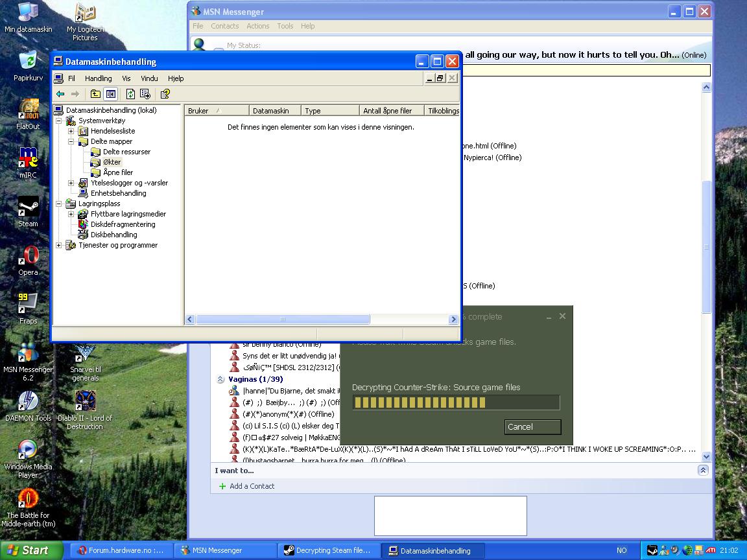Select the FlatOut desktop shortcut
The height and width of the screenshot is (560, 747).
click(x=28, y=114)
